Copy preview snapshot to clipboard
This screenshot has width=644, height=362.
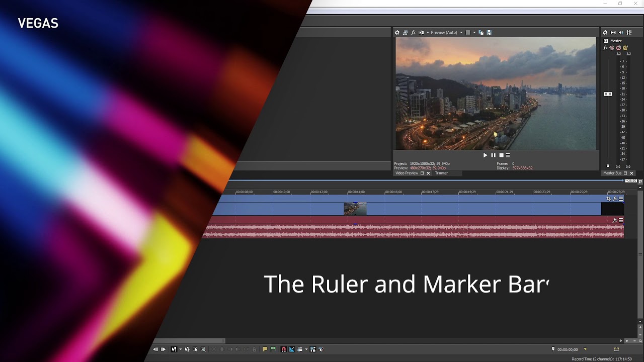coord(480,32)
